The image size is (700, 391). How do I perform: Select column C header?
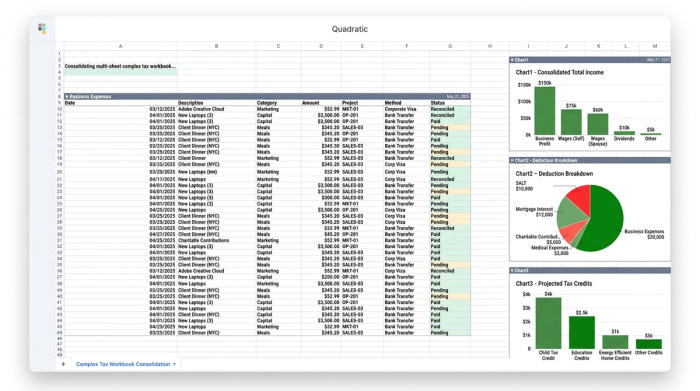click(278, 46)
